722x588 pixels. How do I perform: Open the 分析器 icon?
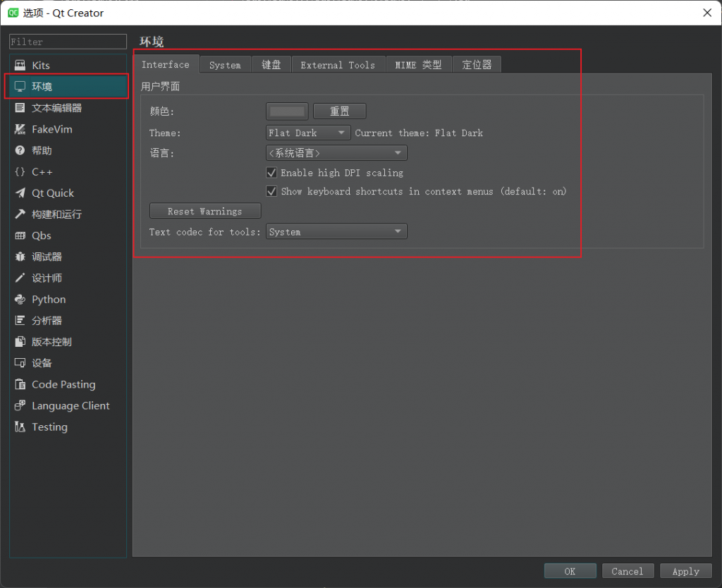20,321
